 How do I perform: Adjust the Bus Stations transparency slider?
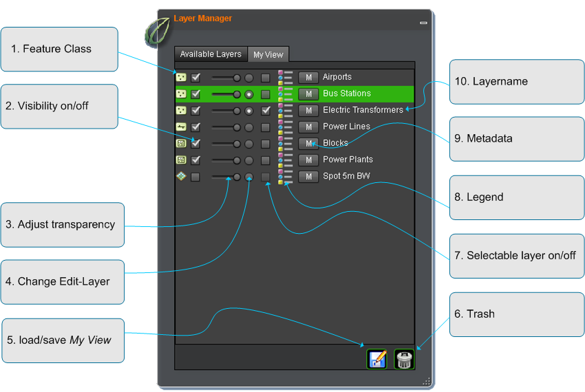point(237,94)
